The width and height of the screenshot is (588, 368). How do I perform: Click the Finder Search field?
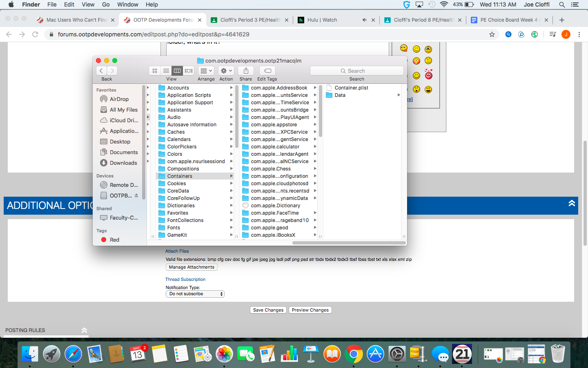357,71
